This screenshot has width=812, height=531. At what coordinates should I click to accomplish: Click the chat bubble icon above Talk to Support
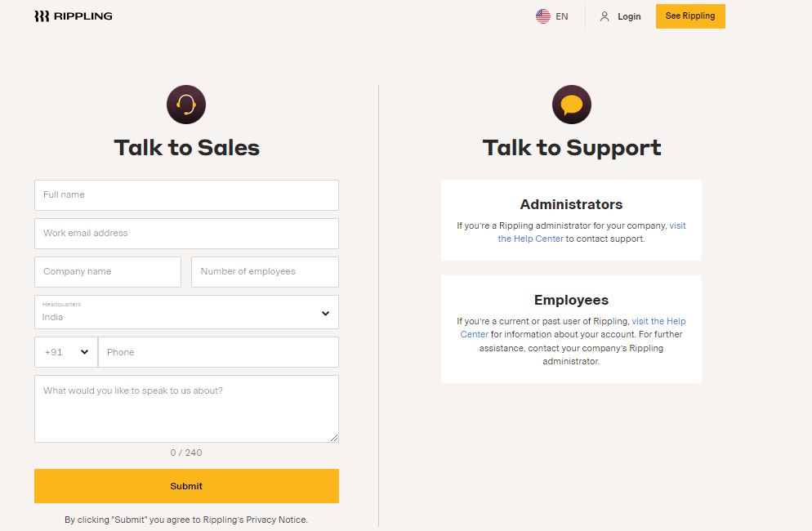(x=572, y=105)
